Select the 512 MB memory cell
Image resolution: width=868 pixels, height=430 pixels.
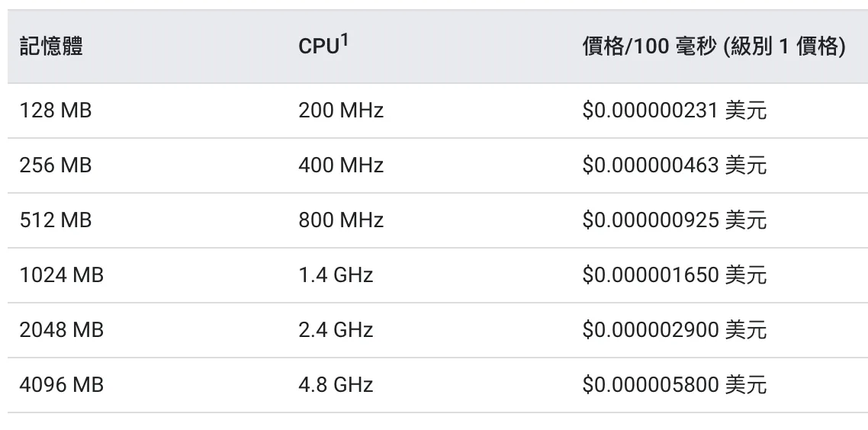tap(56, 220)
